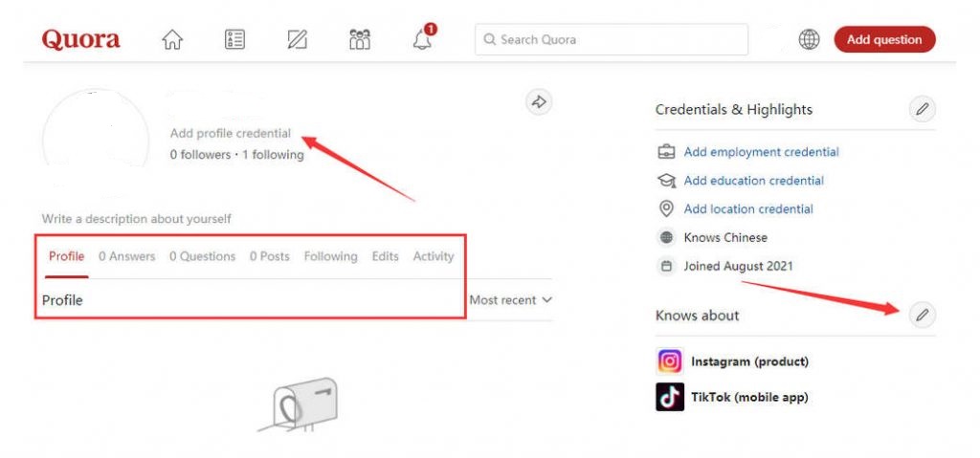Click Add education credential link

click(x=754, y=181)
